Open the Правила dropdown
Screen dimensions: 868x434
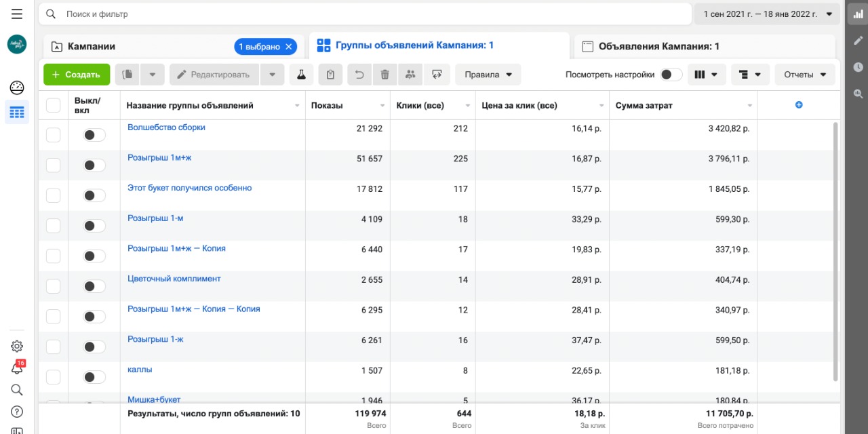click(x=488, y=75)
